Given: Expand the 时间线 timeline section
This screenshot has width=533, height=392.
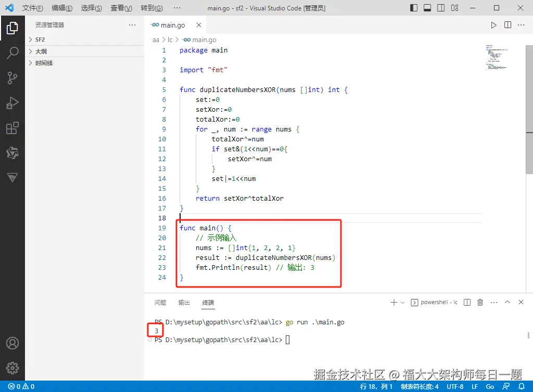Looking at the screenshot, I should 85,63.
